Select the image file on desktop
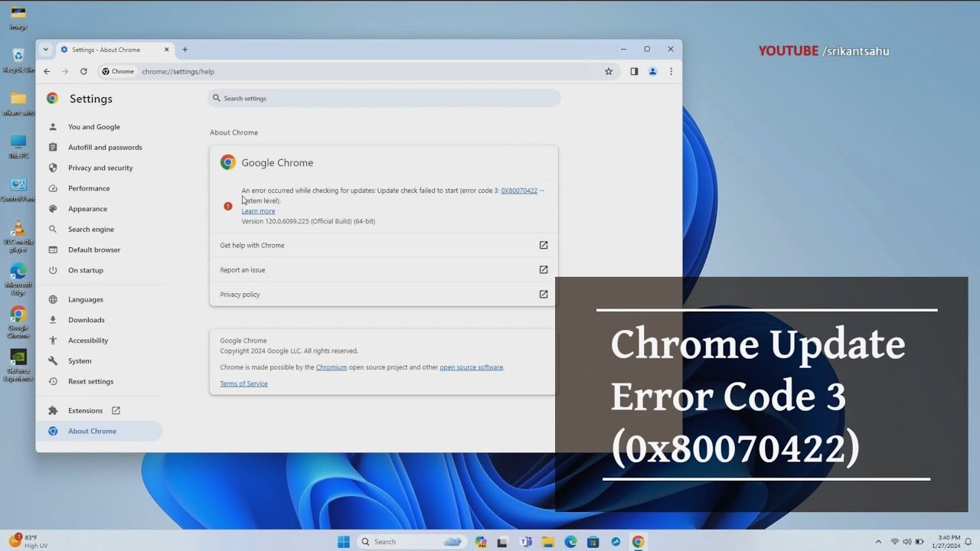The width and height of the screenshot is (980, 551). (x=18, y=18)
